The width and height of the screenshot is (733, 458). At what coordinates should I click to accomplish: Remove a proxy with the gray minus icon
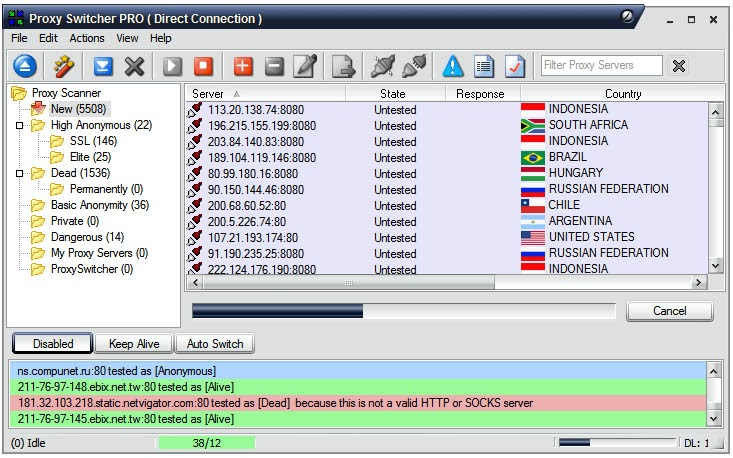[x=274, y=66]
